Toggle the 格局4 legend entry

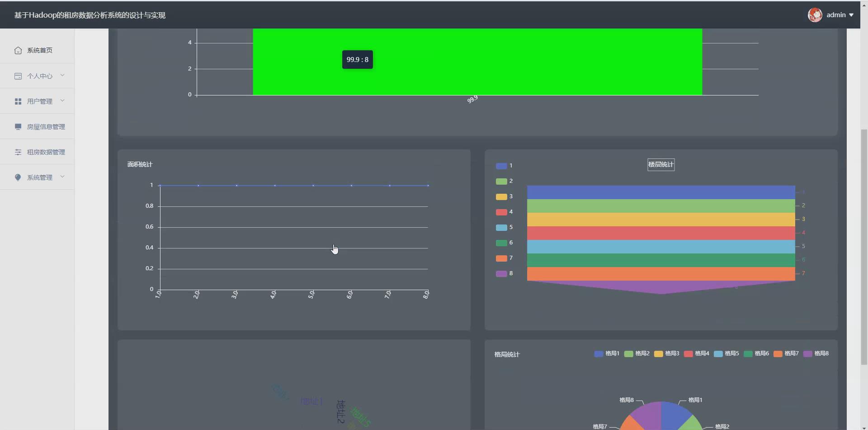coord(696,354)
